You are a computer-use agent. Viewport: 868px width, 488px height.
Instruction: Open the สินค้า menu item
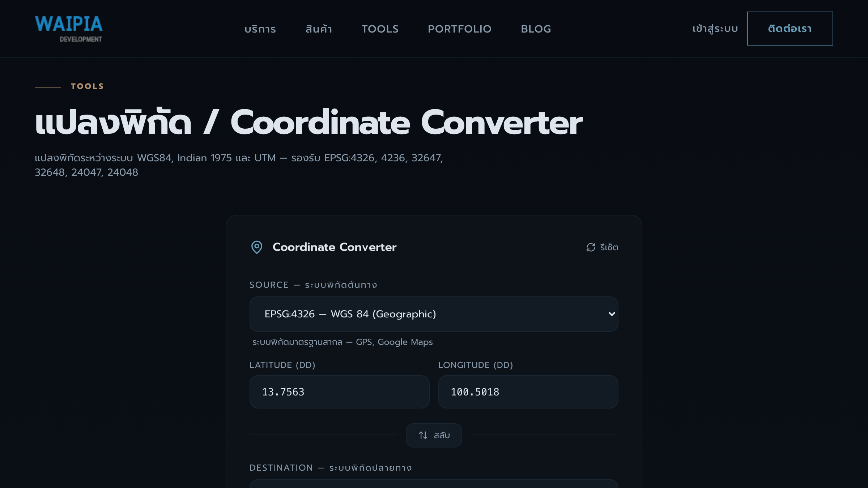pos(319,29)
